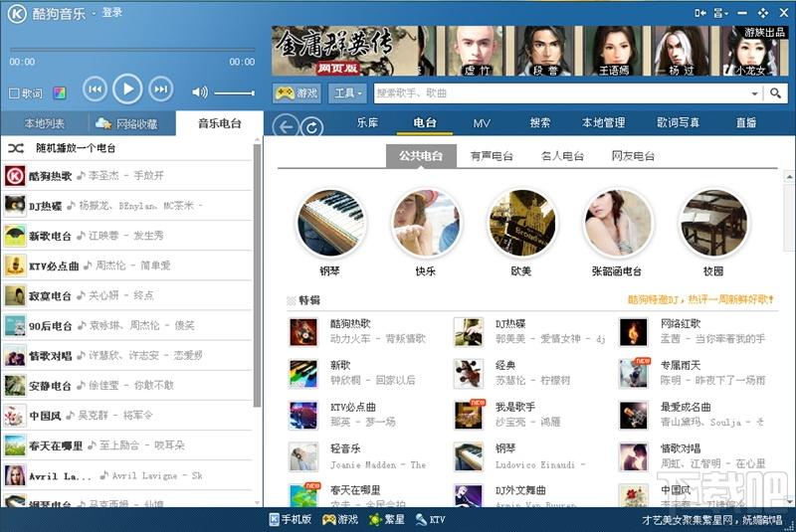The image size is (796, 532).
Task: Skip to previous track
Action: 95,89
